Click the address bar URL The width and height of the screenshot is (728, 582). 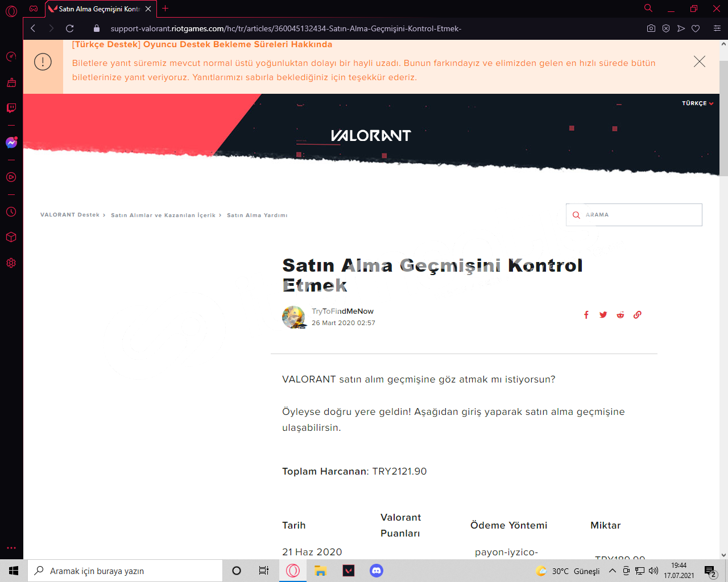(x=286, y=28)
